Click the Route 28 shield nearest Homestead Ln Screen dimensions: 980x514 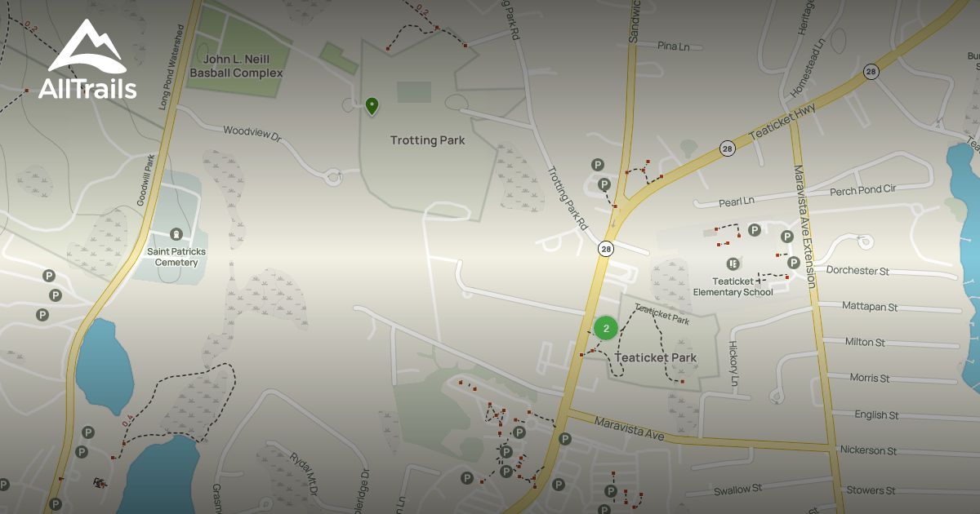(x=872, y=72)
